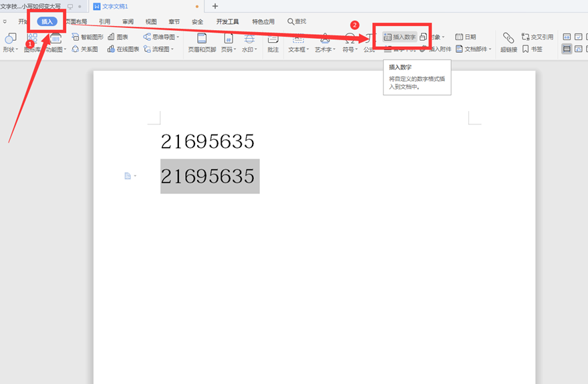Expand the 符号 dropdown arrow
The image size is (588, 384).
357,50
